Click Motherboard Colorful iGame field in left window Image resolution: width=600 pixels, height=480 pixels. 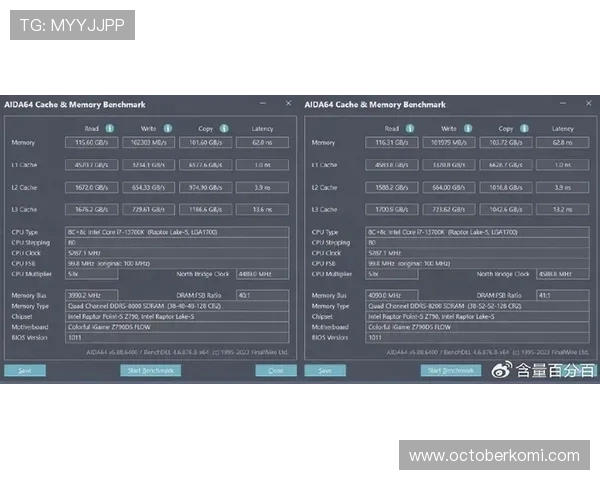[177, 327]
